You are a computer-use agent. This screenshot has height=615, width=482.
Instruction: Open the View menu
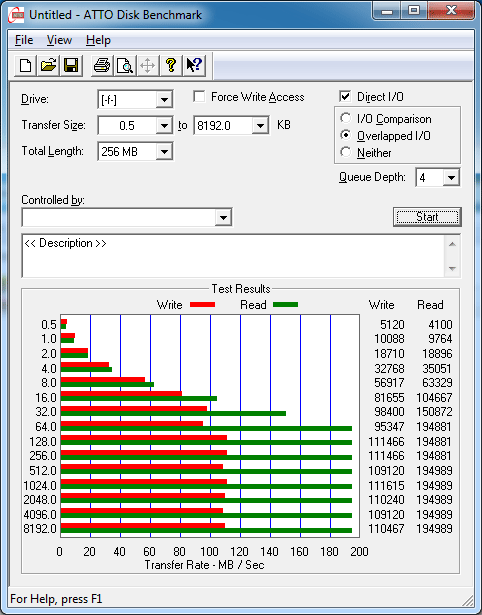[59, 40]
